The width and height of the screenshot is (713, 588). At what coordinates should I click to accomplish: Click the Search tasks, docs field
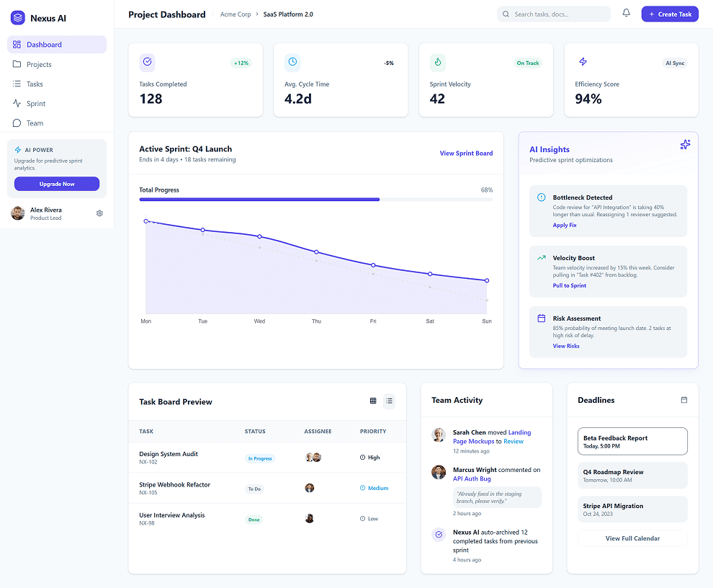point(554,14)
